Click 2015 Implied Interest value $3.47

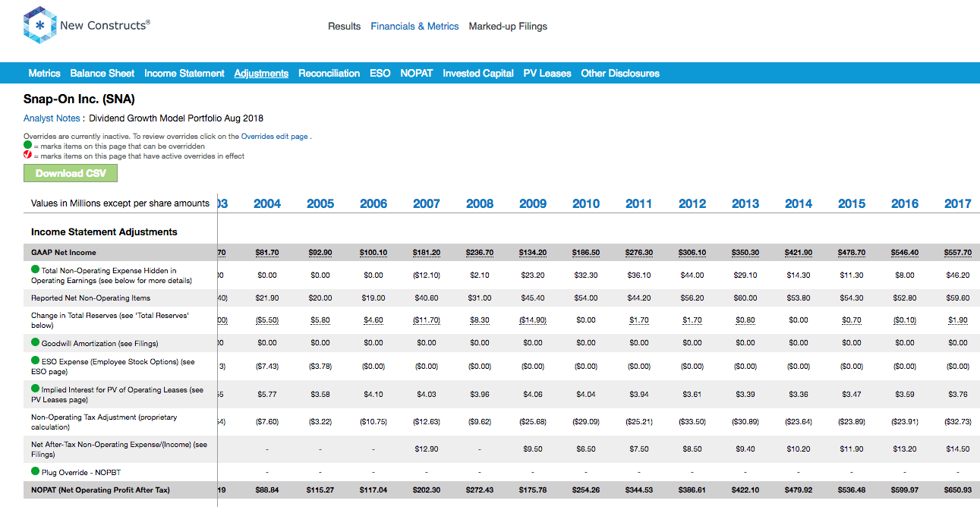point(852,394)
